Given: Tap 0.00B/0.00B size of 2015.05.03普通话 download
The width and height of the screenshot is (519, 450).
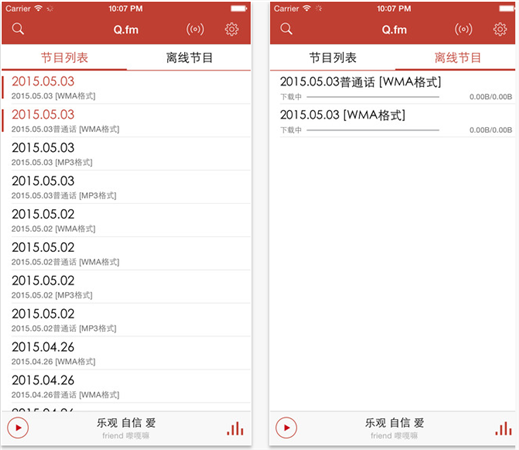Looking at the screenshot, I should pos(491,97).
